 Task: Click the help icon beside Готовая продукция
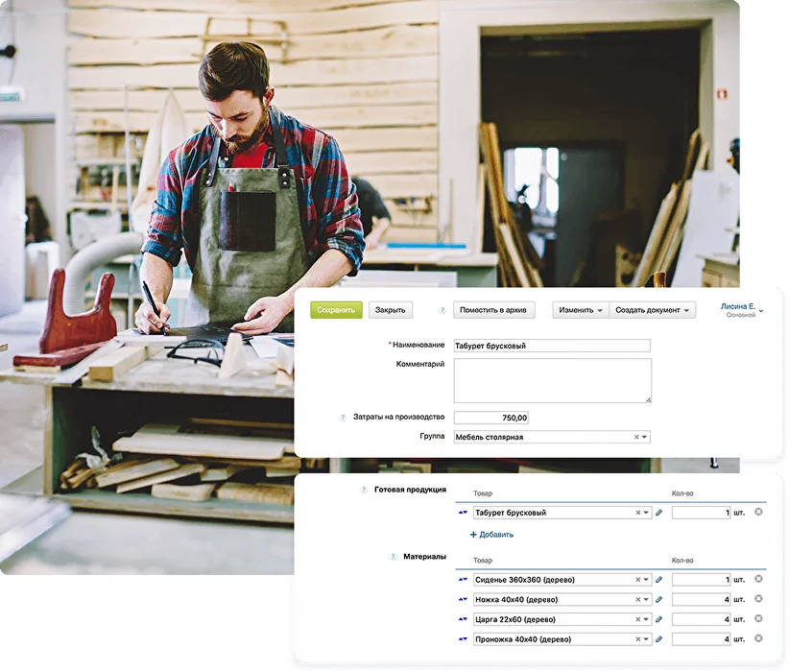pyautogui.click(x=364, y=490)
